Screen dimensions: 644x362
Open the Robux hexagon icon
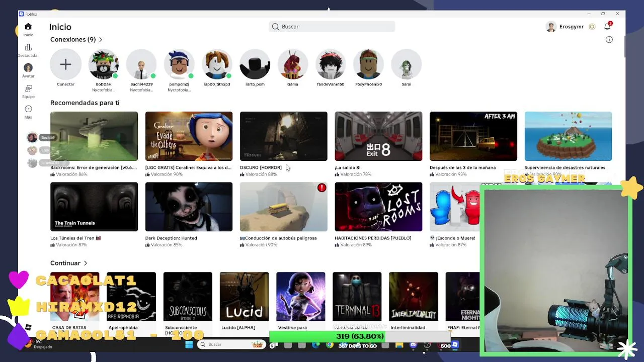[x=592, y=27]
